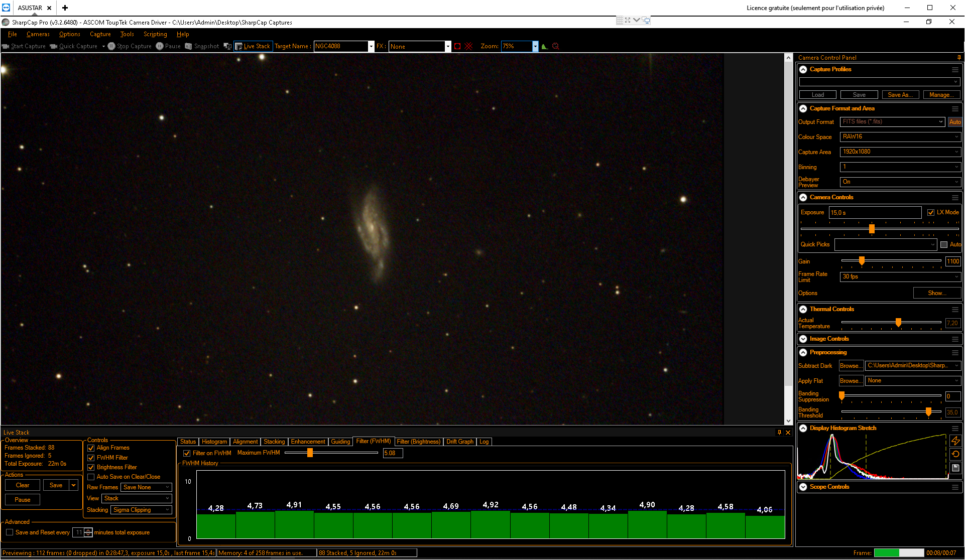965x560 pixels.
Task: Click the green histogram icon in toolbar
Action: tap(545, 46)
